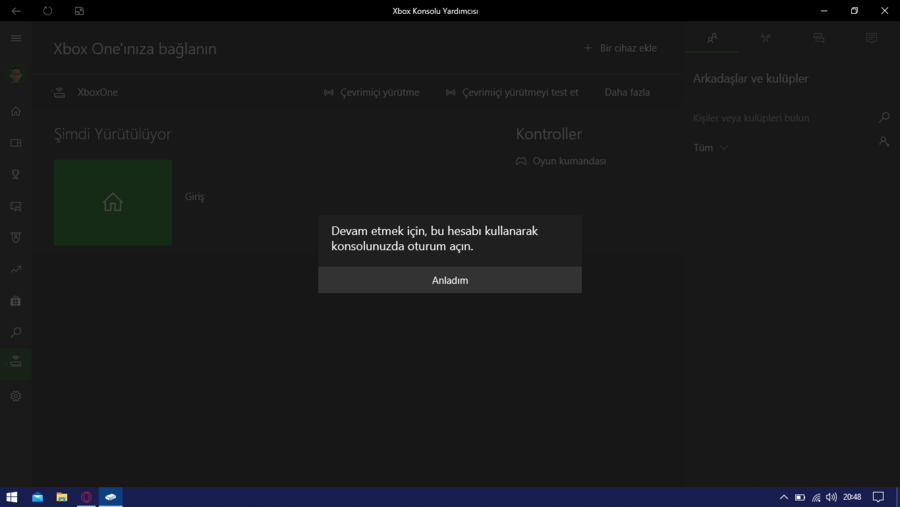Viewport: 900px width, 507px height.
Task: Show hidden tray icons chevron
Action: [x=783, y=497]
